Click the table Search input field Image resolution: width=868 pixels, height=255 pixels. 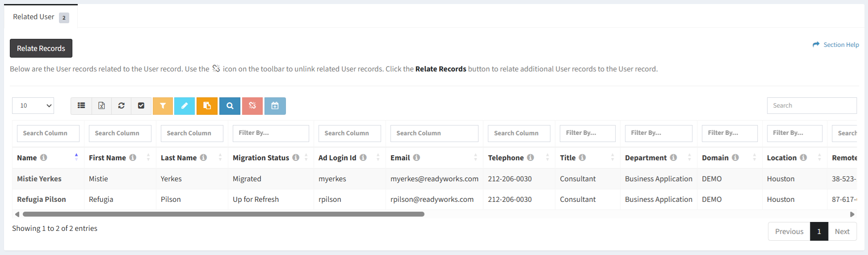coord(811,106)
